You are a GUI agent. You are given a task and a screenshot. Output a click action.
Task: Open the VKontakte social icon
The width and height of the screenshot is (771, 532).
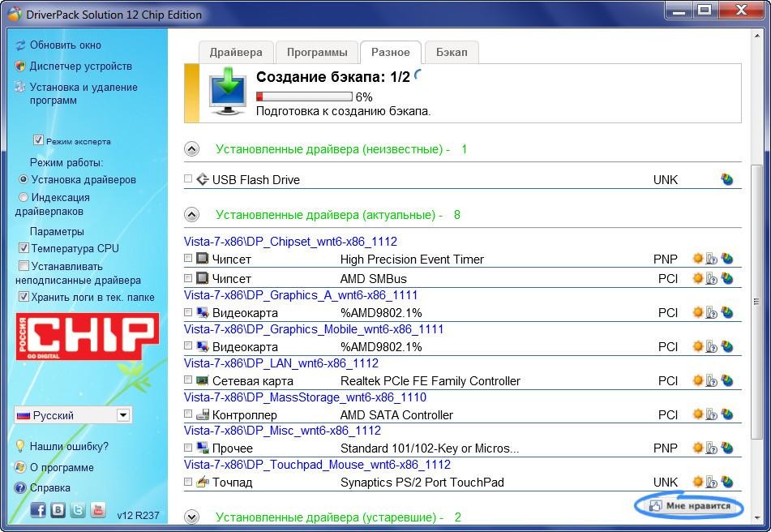coord(58,510)
